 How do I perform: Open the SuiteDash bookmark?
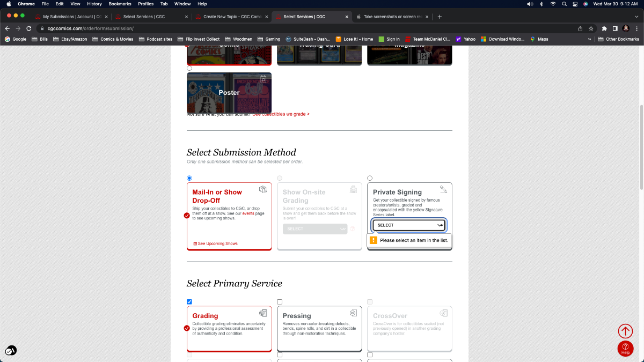coord(308,39)
